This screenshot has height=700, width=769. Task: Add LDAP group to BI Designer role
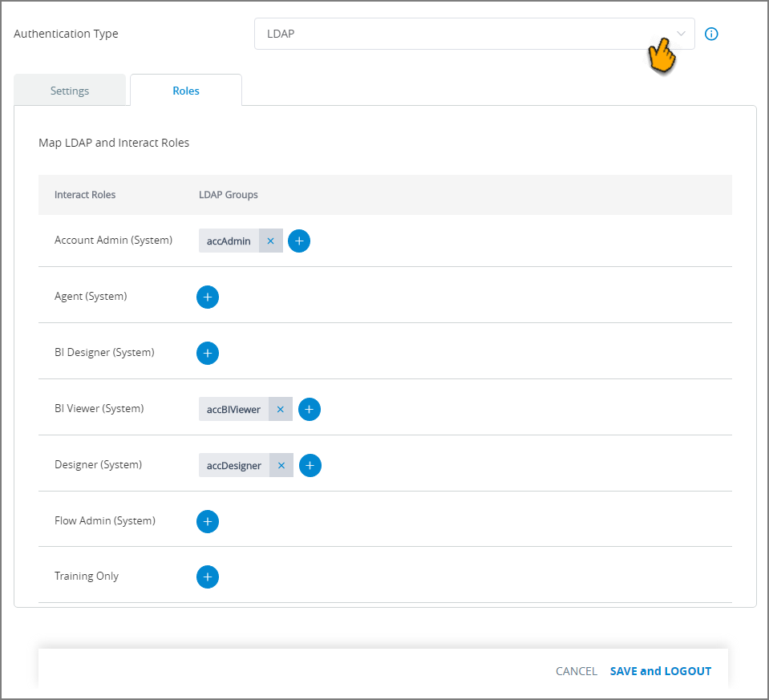coord(208,353)
